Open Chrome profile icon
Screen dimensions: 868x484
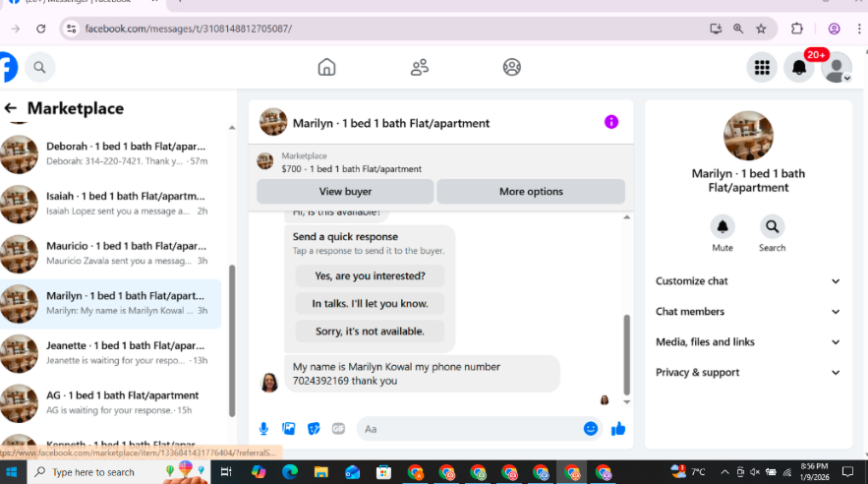pos(834,29)
